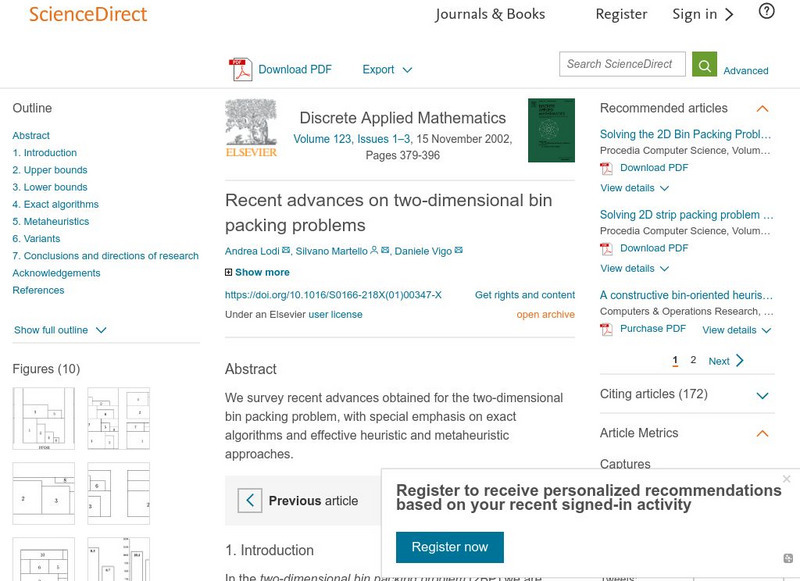Viewport: 800px width, 581px height.
Task: Jump to 3. Lower bounds in outline
Action: 49,187
